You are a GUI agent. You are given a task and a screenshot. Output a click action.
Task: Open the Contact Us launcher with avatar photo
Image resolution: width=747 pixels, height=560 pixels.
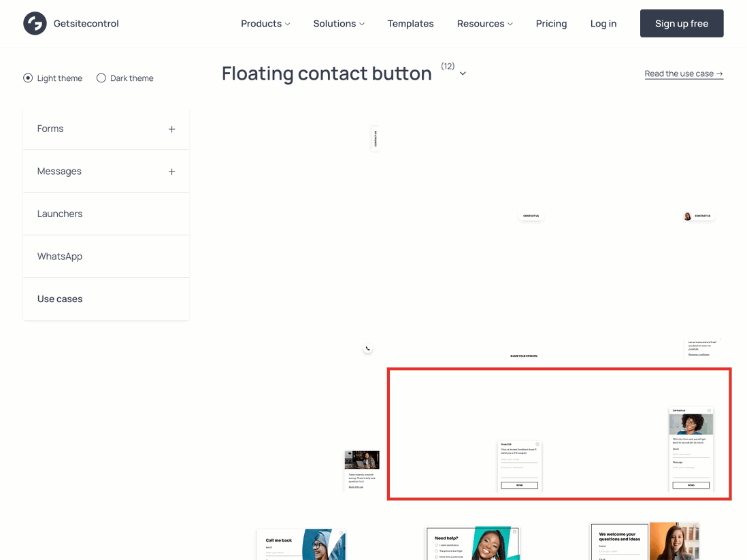point(697,216)
